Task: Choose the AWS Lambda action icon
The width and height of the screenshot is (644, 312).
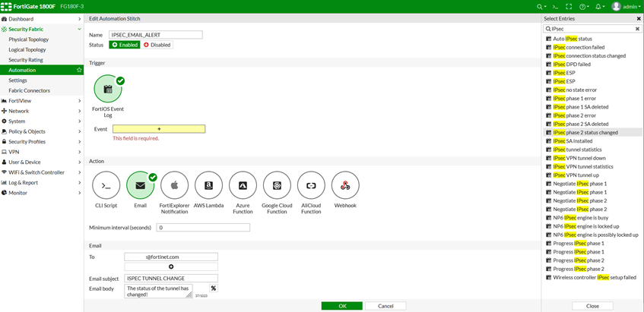Action: [x=208, y=185]
